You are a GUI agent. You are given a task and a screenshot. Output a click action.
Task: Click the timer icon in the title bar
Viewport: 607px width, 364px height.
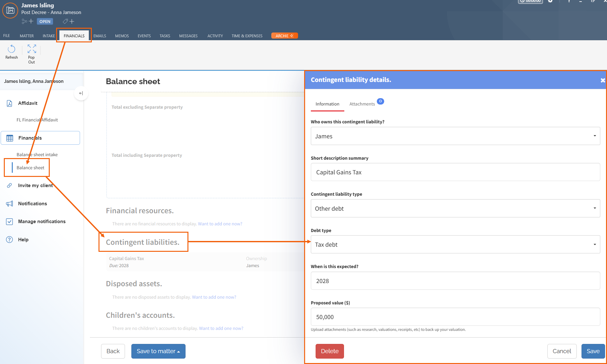[523, 1]
